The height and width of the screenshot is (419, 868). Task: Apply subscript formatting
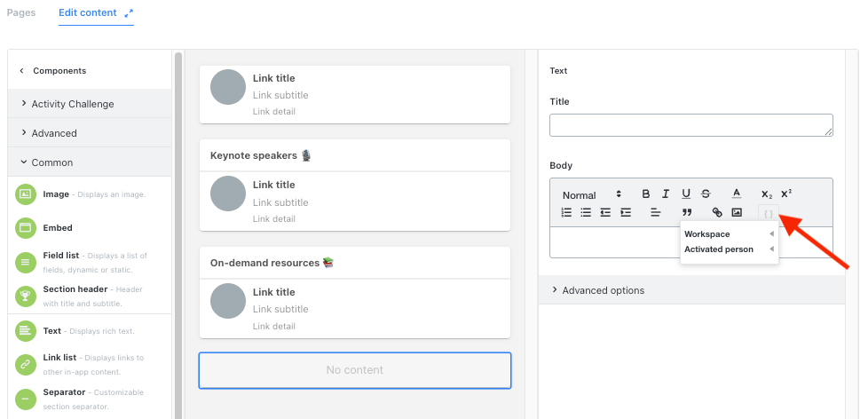point(767,194)
